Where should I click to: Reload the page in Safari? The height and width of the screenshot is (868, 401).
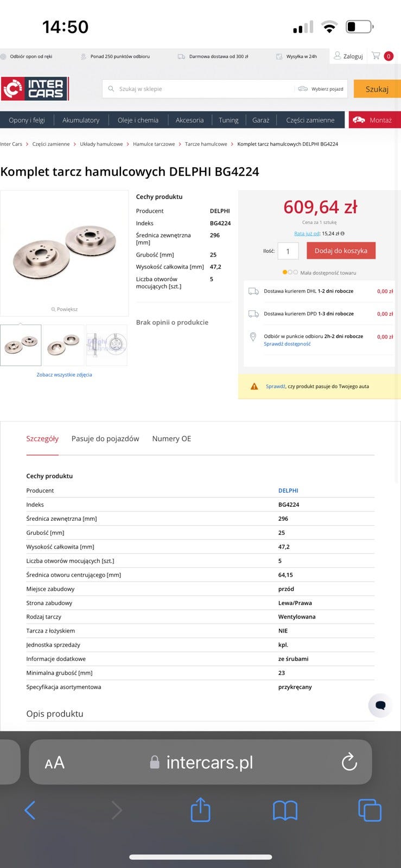(x=349, y=762)
